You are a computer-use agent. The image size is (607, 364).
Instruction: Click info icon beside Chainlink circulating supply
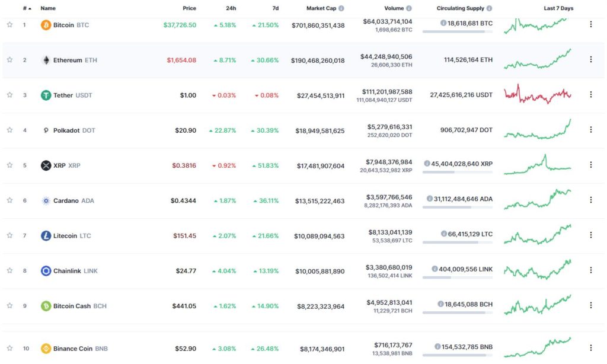point(435,269)
